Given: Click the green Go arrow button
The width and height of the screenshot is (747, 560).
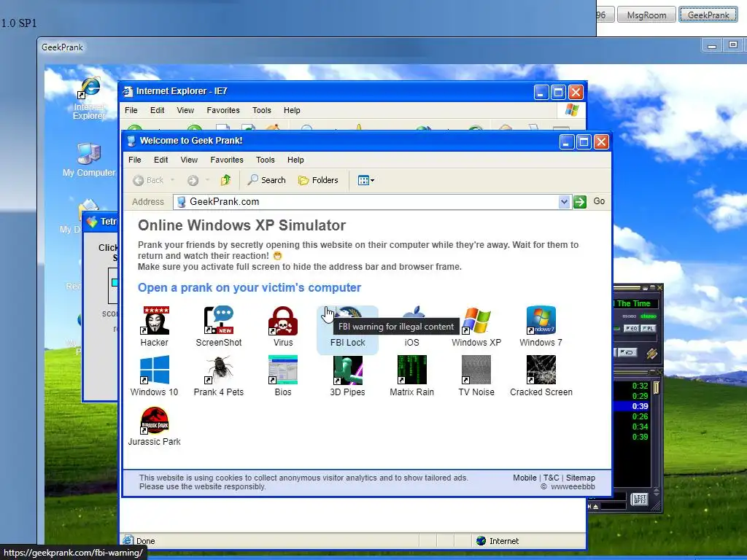Looking at the screenshot, I should [x=580, y=202].
